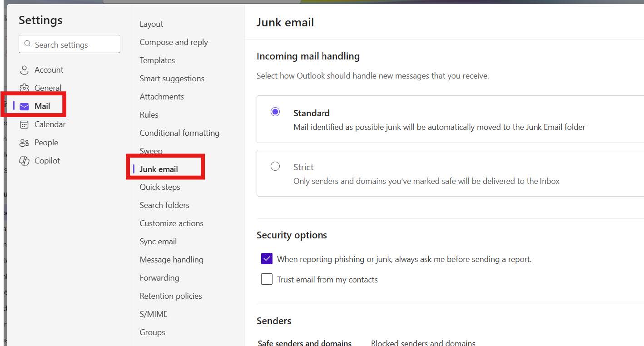Uncheck the phishing report confirmation option

267,258
